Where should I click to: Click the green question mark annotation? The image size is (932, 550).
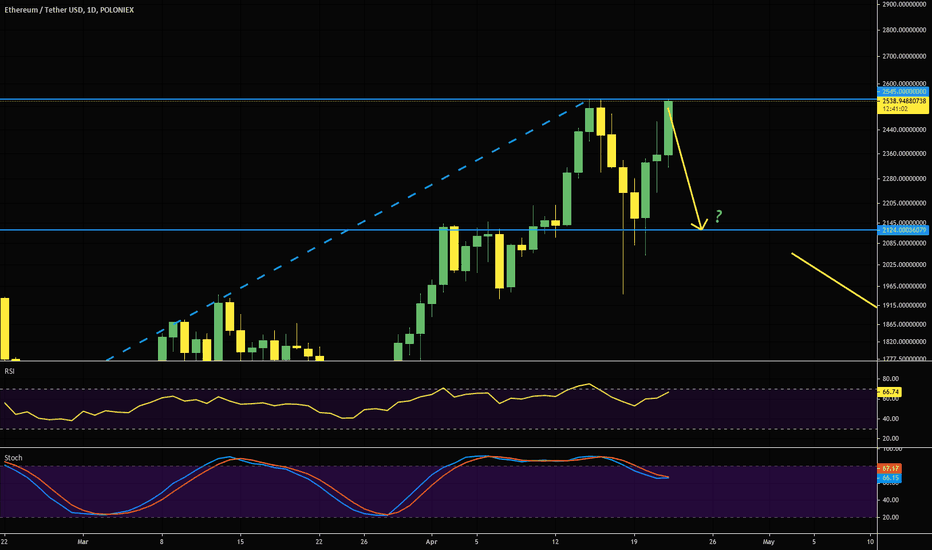tap(719, 216)
